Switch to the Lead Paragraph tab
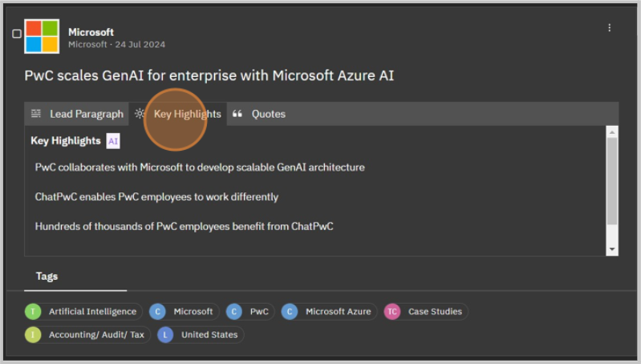Image resolution: width=641 pixels, height=364 pixels. (78, 114)
